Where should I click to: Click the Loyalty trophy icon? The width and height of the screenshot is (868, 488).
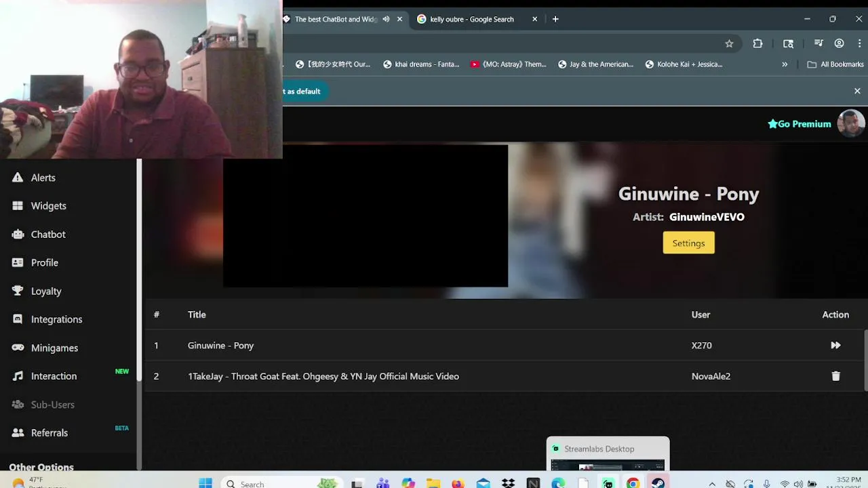[x=18, y=291]
